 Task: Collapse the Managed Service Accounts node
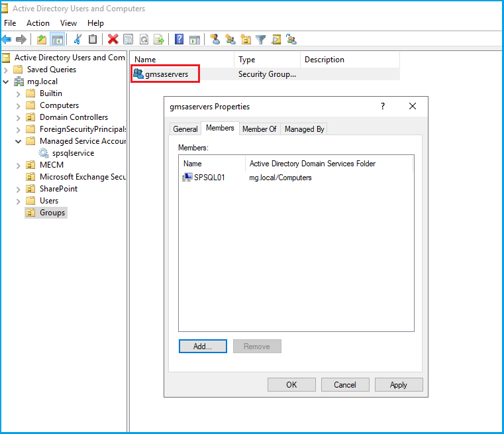click(19, 141)
